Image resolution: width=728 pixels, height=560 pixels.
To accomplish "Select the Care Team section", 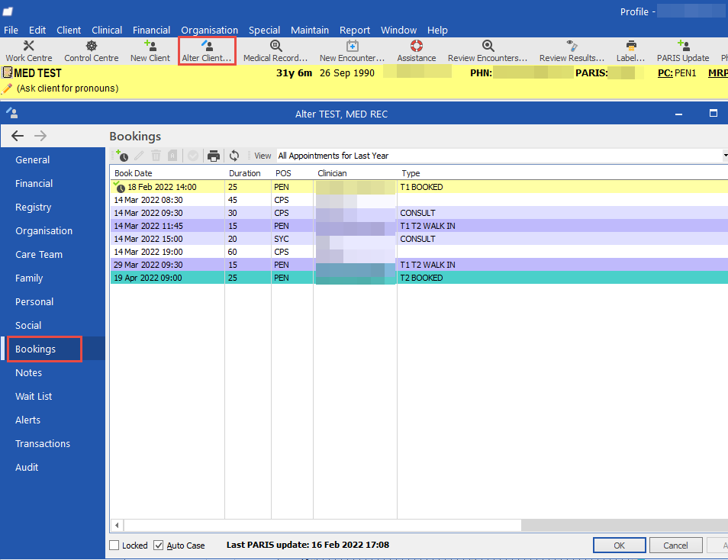I will pos(37,254).
